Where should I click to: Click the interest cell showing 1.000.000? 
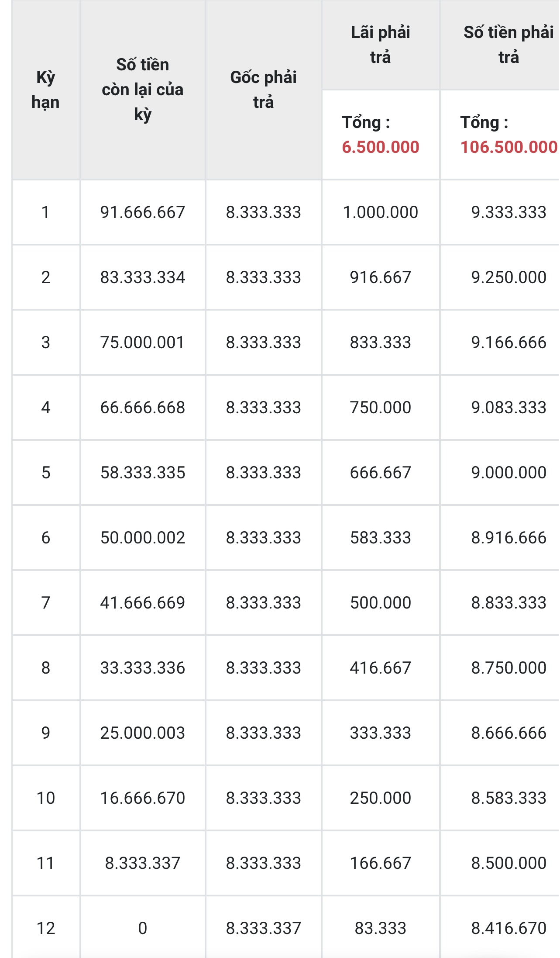(x=380, y=212)
